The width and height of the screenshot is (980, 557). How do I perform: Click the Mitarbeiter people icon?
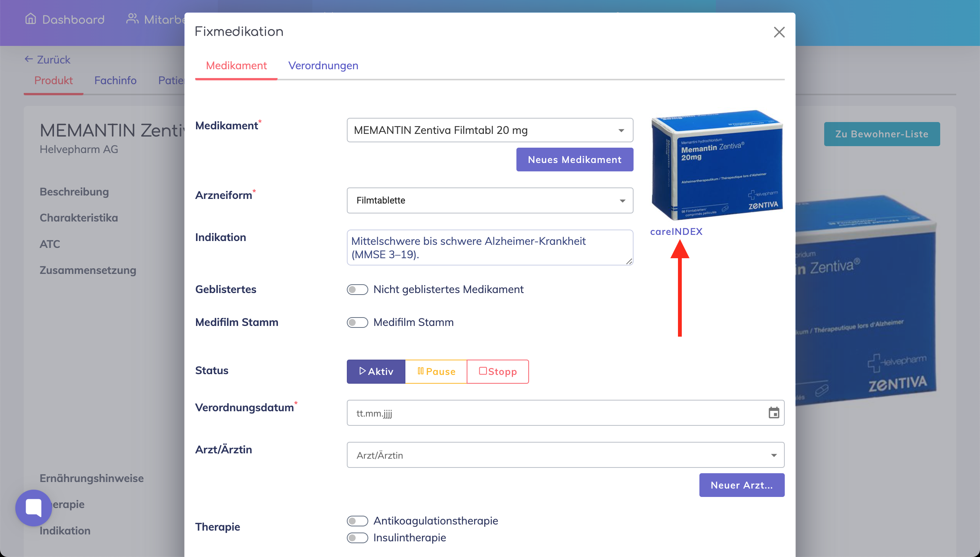(132, 19)
